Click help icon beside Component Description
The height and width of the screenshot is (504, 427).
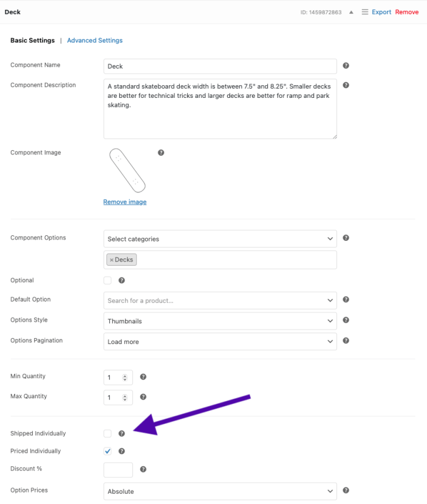pyautogui.click(x=346, y=85)
